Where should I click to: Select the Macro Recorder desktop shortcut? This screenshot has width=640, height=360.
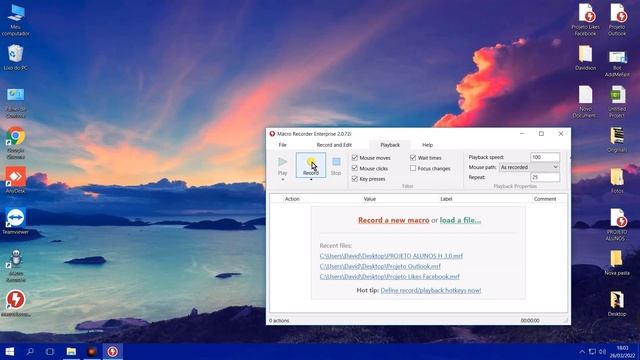click(16, 303)
